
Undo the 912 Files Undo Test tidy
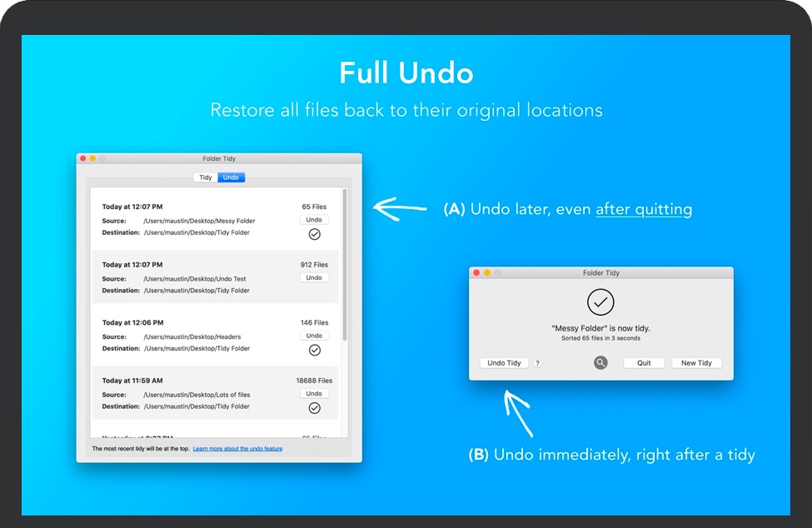pyautogui.click(x=314, y=277)
